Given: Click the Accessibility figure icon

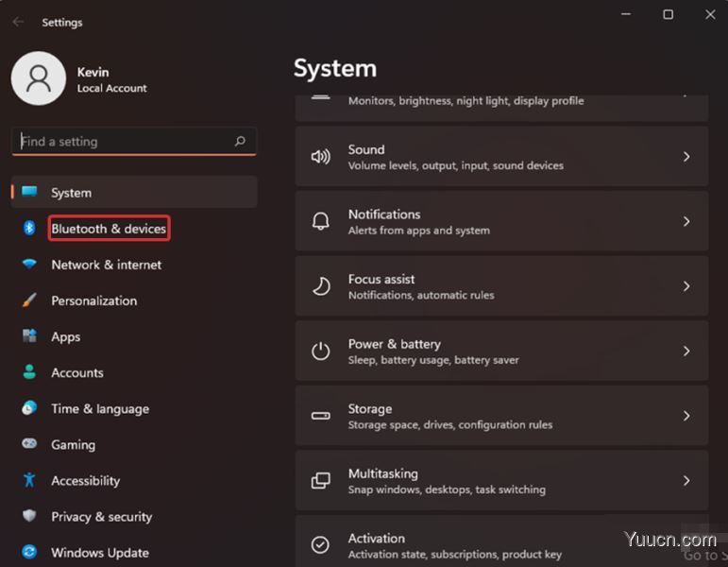Looking at the screenshot, I should 29,480.
